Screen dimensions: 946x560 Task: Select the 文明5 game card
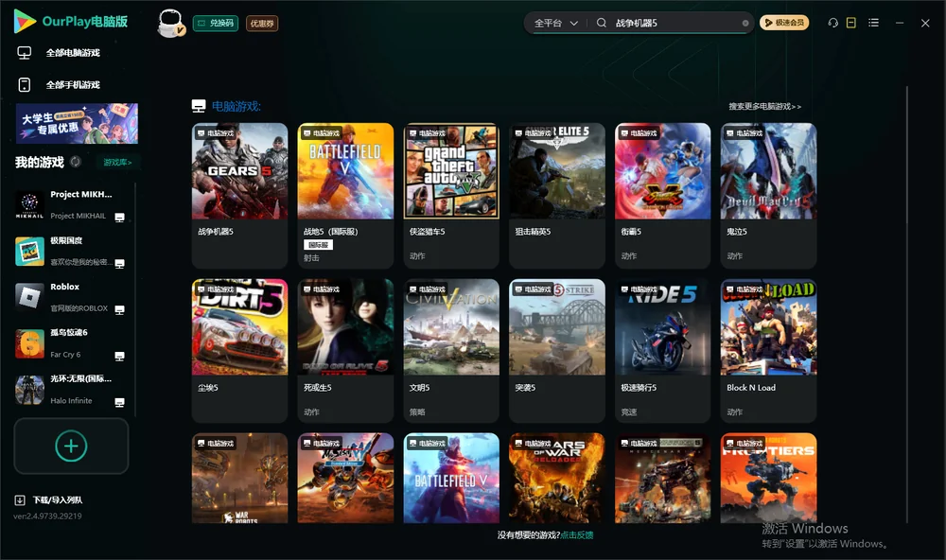click(451, 351)
